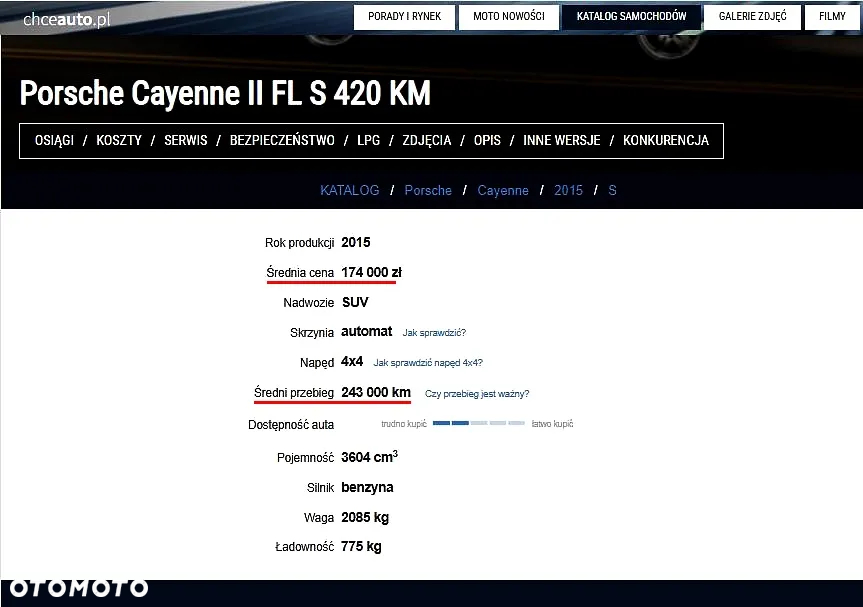Open the MOTO NOWOŚCI menu
Screen dimensions: 863x607
(x=509, y=17)
